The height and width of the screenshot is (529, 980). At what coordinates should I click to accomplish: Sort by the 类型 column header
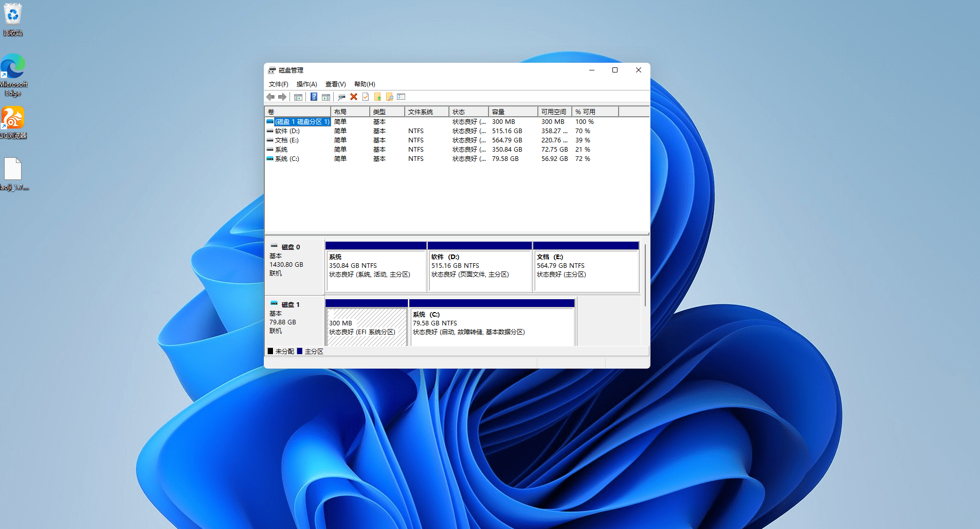click(387, 112)
